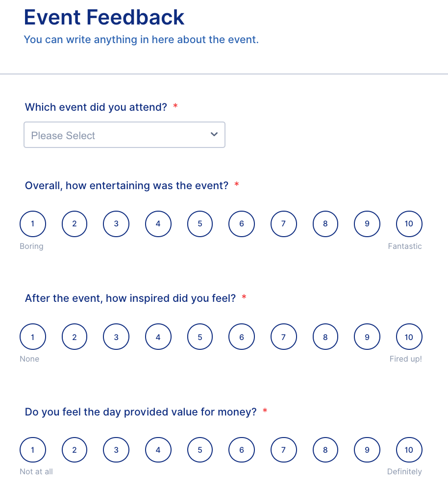Select rating 10 'Fantastic' for entertainment
This screenshot has height=488, width=448.
tap(409, 224)
